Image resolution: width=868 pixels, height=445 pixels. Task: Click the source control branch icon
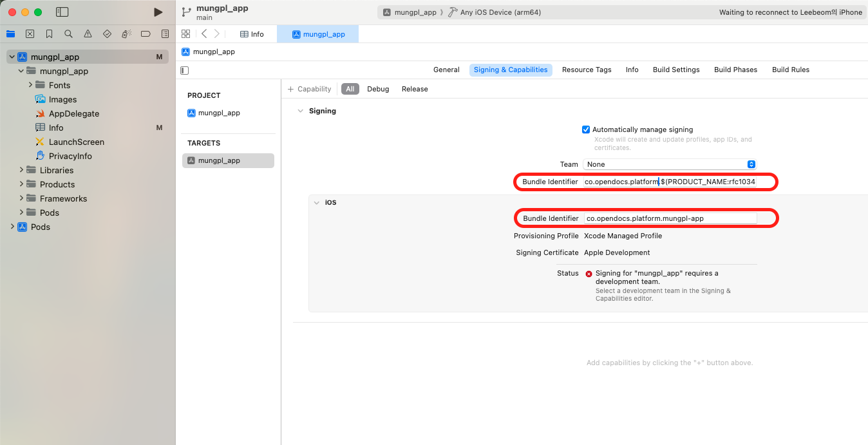point(187,12)
